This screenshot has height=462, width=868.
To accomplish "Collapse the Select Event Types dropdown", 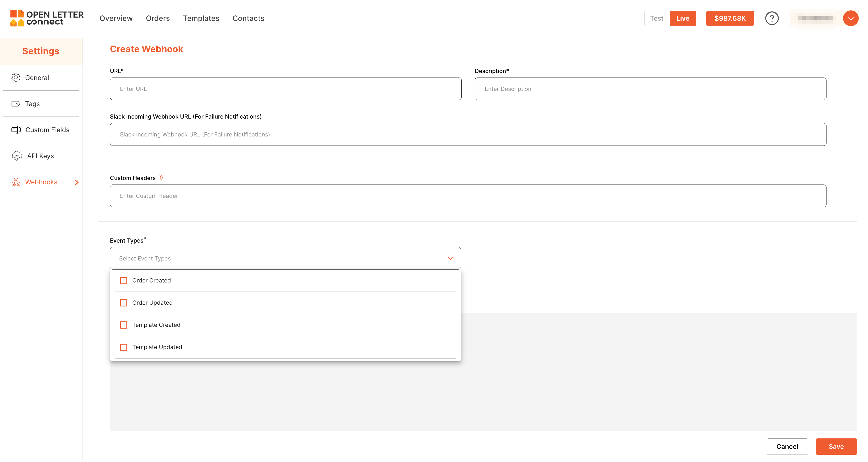I will 450,258.
